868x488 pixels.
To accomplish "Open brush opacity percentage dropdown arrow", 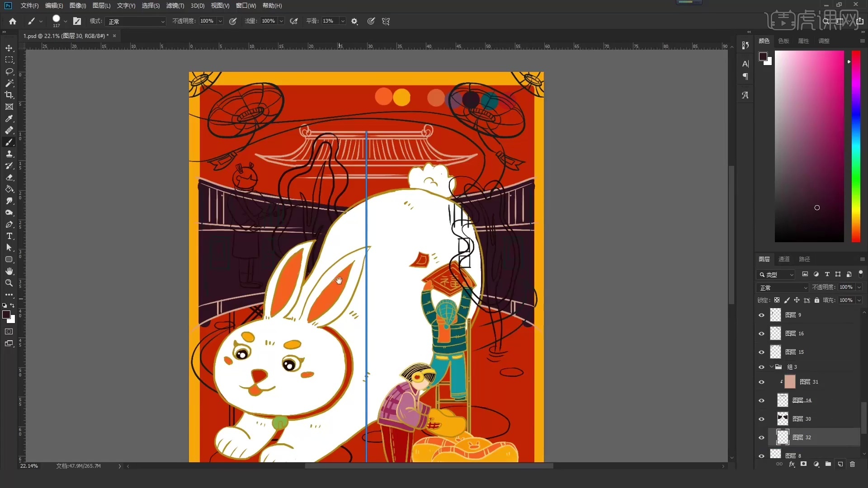I will tap(220, 21).
